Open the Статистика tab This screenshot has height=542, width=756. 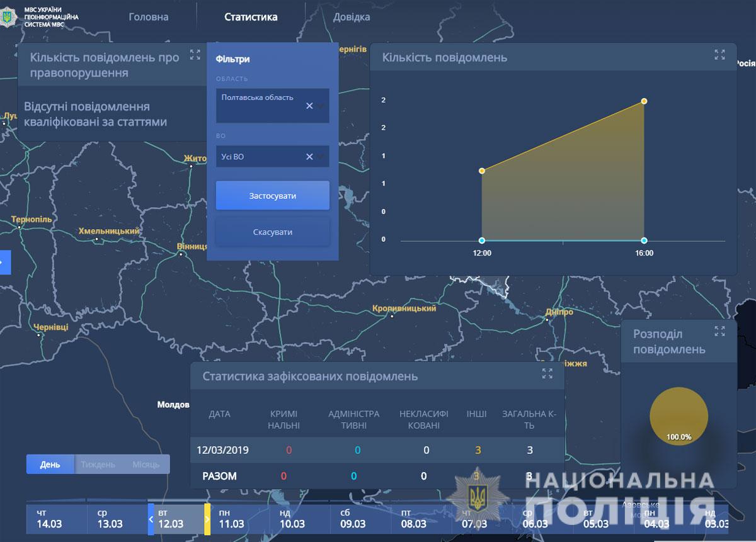(x=251, y=17)
